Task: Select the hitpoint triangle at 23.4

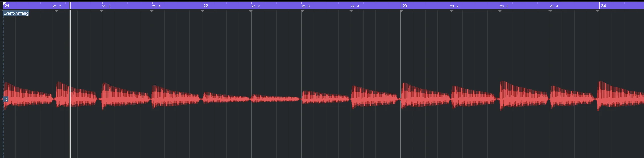Action: 550,11
